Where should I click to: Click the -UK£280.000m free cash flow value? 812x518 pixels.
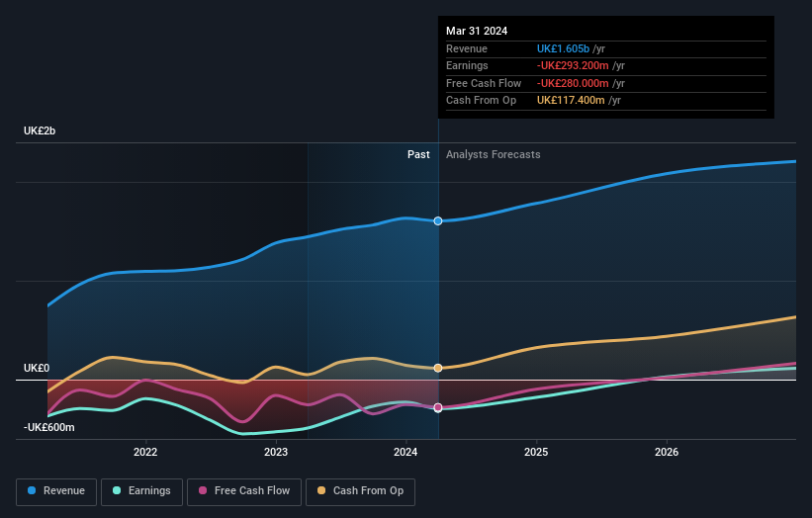[573, 83]
